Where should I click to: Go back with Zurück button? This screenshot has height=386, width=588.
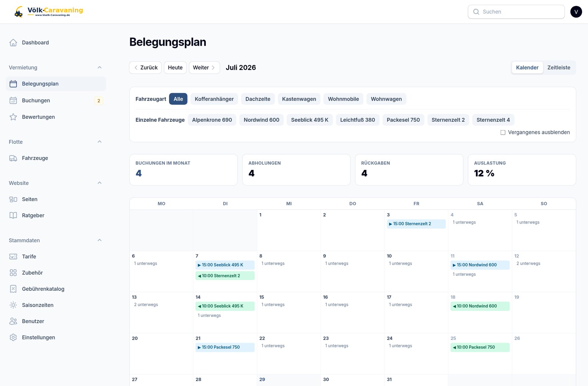pos(146,68)
